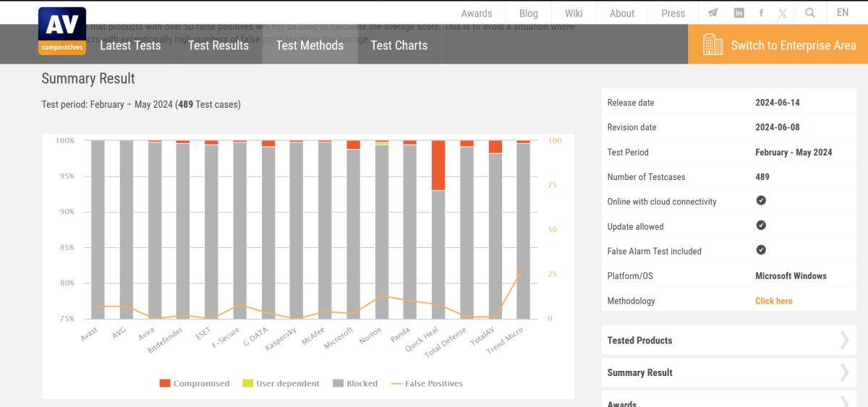
Task: Click the enterprise building icon
Action: (712, 45)
